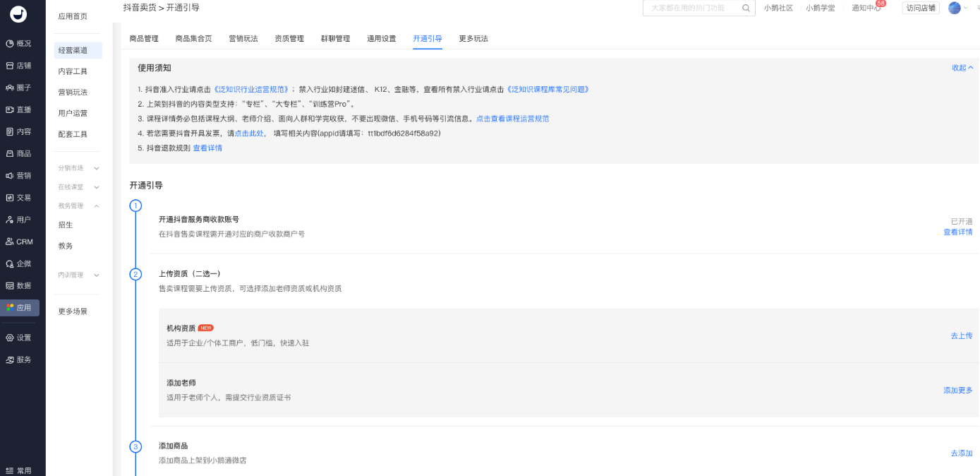Open 营销 marketing icon in sidebar

(10, 175)
